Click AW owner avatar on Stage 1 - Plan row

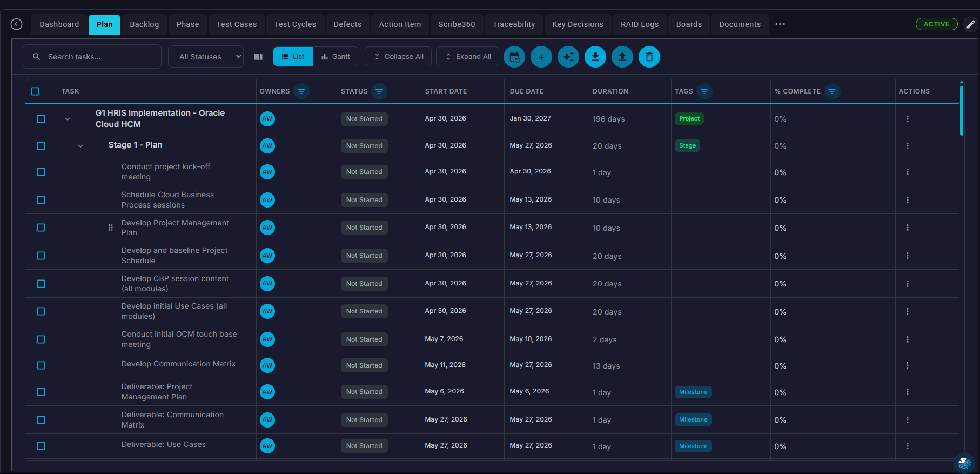pyautogui.click(x=267, y=145)
